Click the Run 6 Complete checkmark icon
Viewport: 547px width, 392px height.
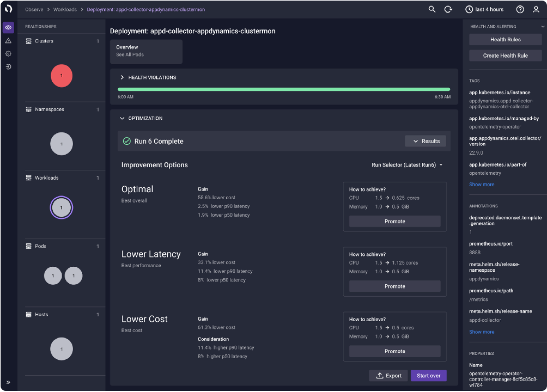coord(127,141)
